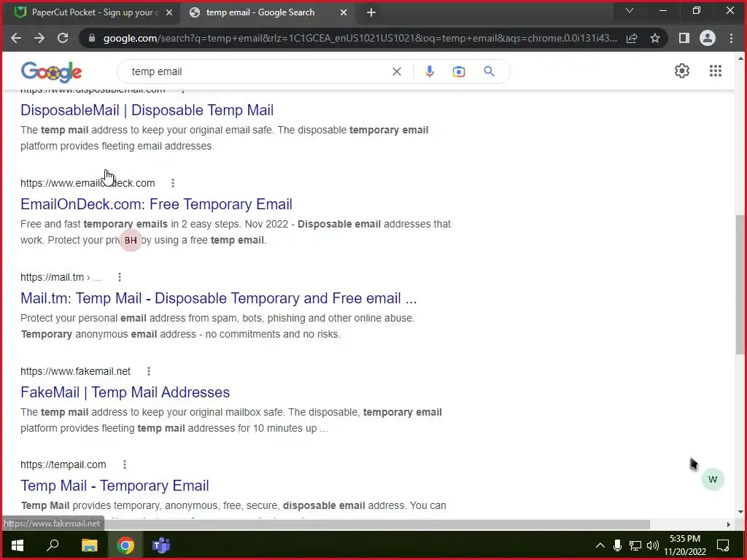Open more options for fakemail.net result
The image size is (747, 560).
pyautogui.click(x=149, y=371)
